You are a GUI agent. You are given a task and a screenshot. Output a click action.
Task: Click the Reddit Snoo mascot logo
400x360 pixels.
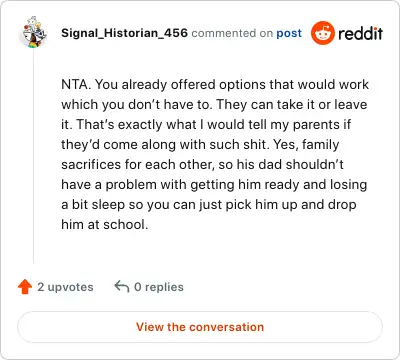[x=323, y=33]
